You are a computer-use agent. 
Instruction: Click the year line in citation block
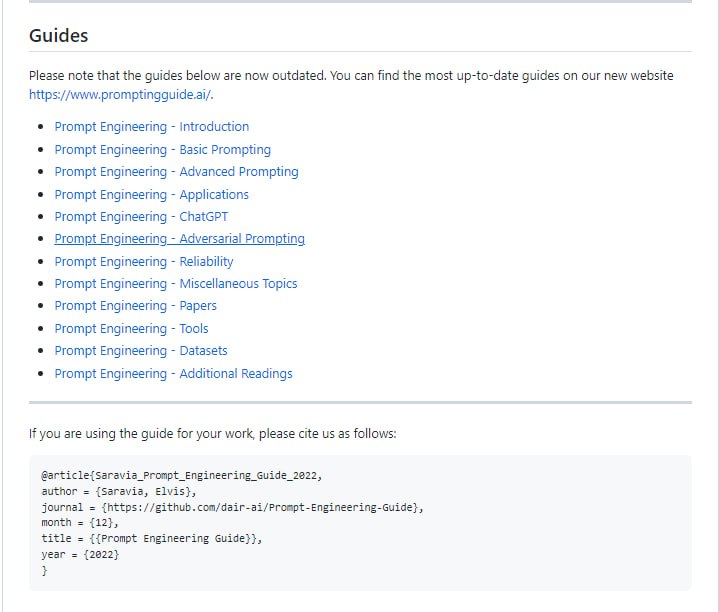(x=80, y=554)
